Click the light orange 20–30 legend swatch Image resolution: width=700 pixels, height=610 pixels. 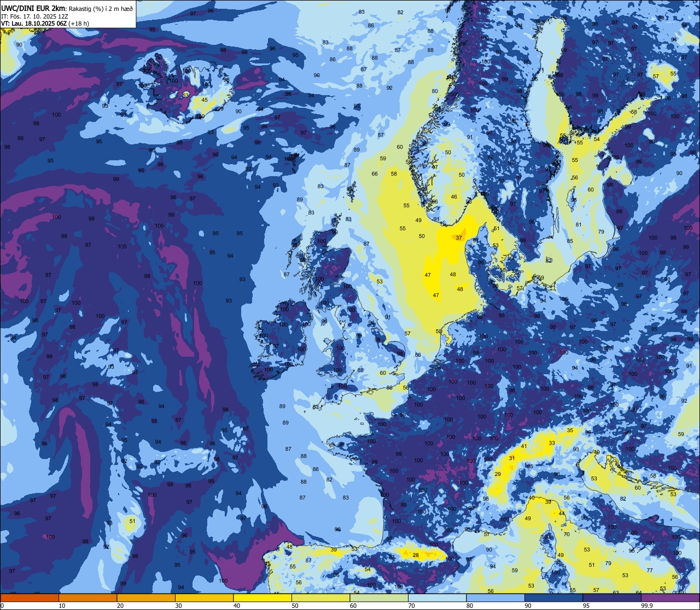tap(146, 597)
